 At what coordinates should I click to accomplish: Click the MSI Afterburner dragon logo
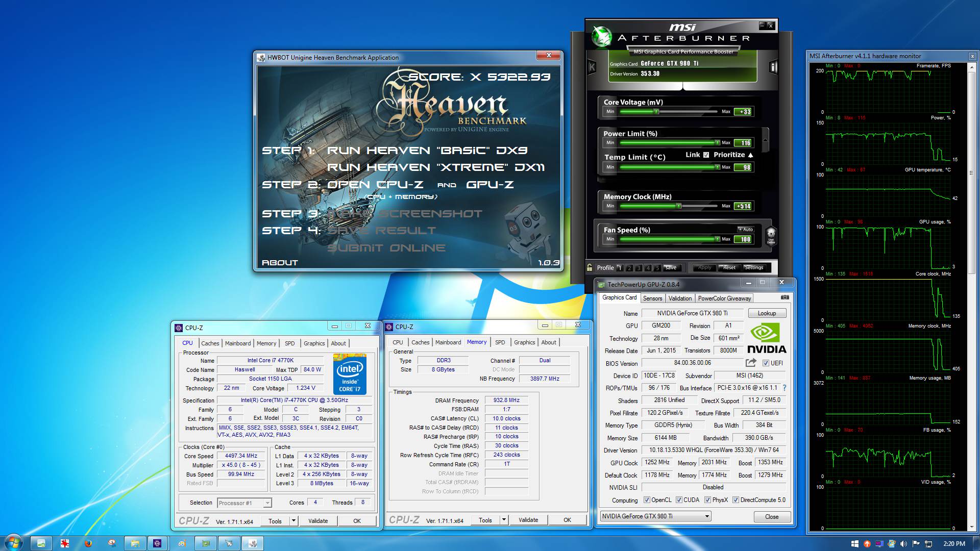(602, 36)
